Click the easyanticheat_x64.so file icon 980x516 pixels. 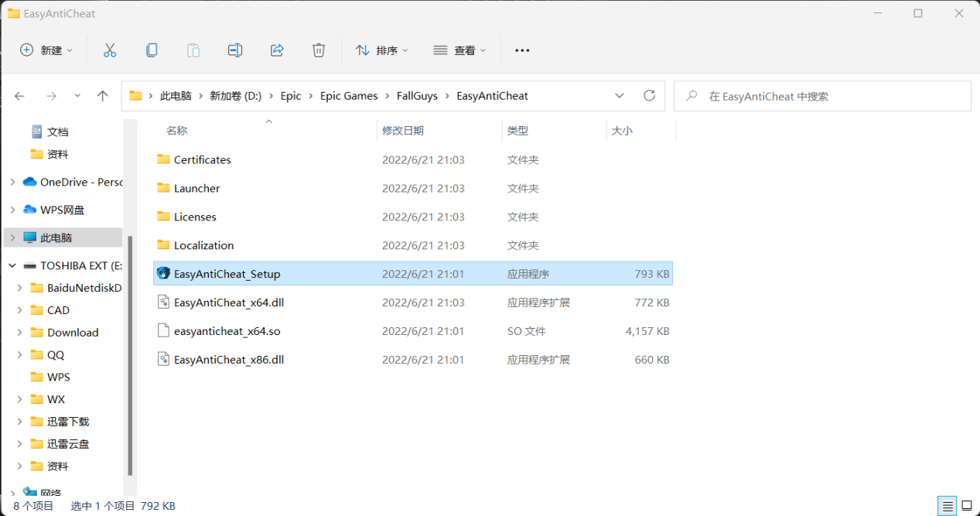[x=163, y=331]
